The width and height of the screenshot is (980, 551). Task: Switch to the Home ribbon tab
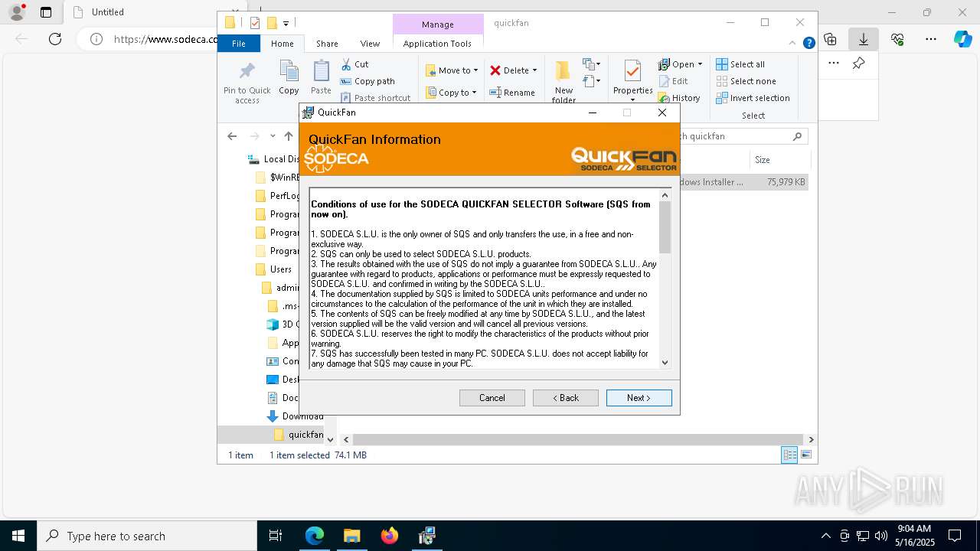tap(282, 44)
